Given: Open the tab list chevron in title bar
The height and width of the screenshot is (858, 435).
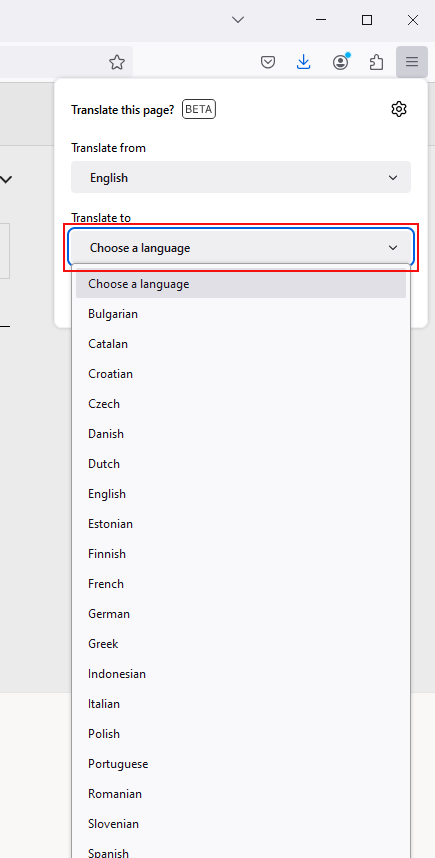Looking at the screenshot, I should [x=237, y=20].
